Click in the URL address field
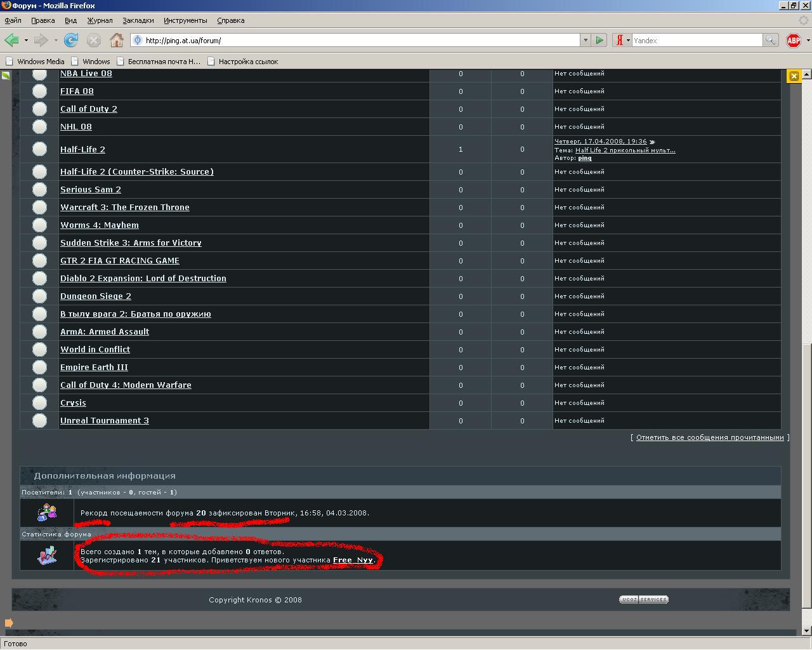The height and width of the screenshot is (650, 812). 362,40
